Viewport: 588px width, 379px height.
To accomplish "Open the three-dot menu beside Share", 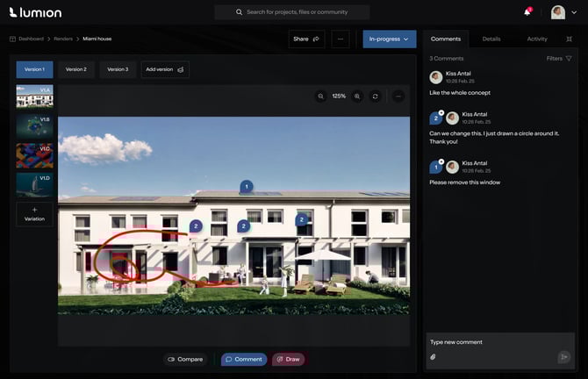I will pyautogui.click(x=341, y=39).
